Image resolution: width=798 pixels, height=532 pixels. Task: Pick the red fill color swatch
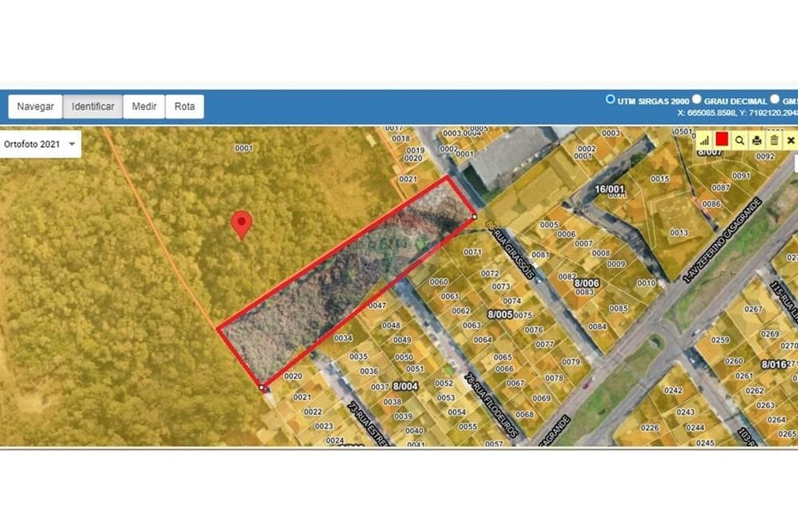721,140
